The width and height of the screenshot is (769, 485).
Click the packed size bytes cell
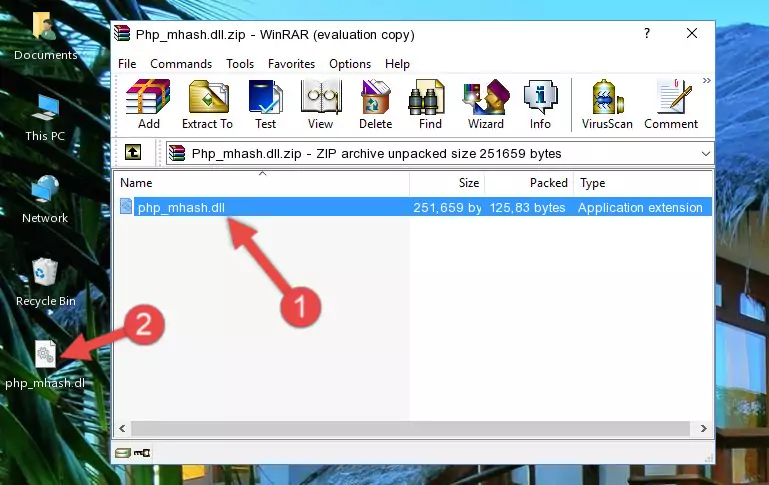pyautogui.click(x=527, y=207)
